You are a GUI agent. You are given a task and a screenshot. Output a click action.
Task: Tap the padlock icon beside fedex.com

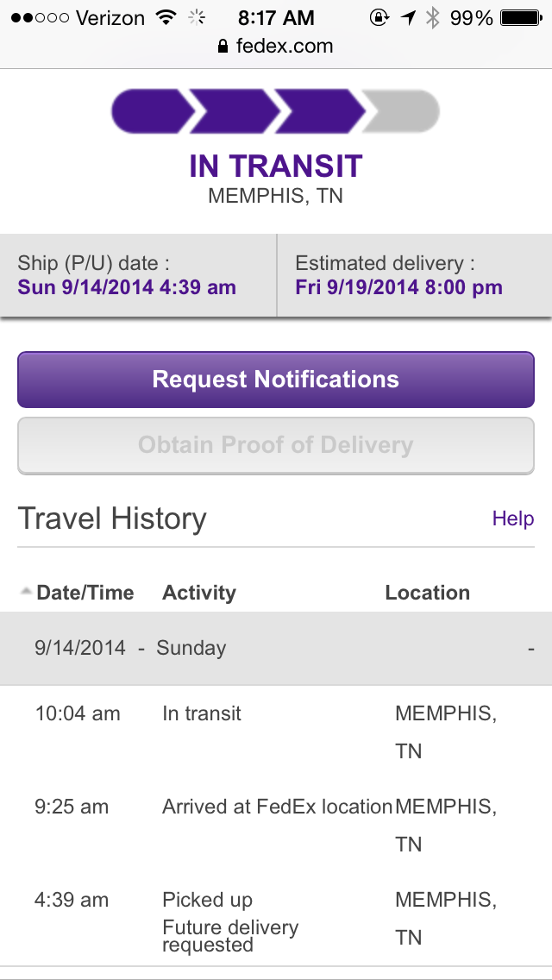[x=224, y=47]
